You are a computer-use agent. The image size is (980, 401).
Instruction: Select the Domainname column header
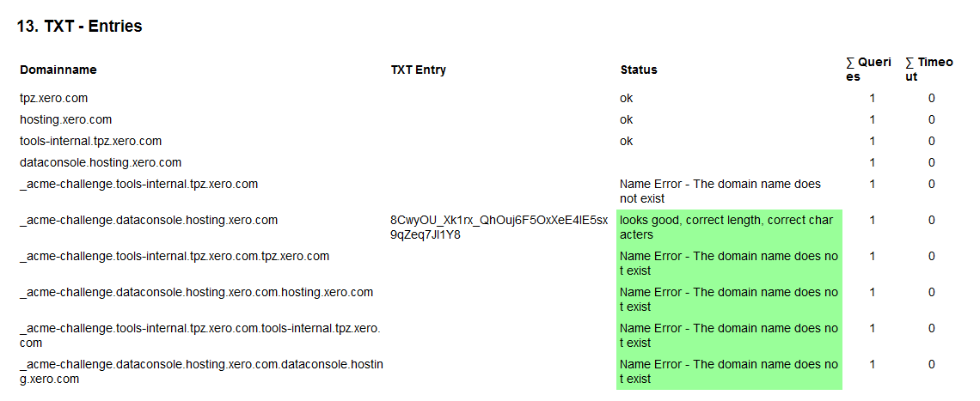(58, 70)
